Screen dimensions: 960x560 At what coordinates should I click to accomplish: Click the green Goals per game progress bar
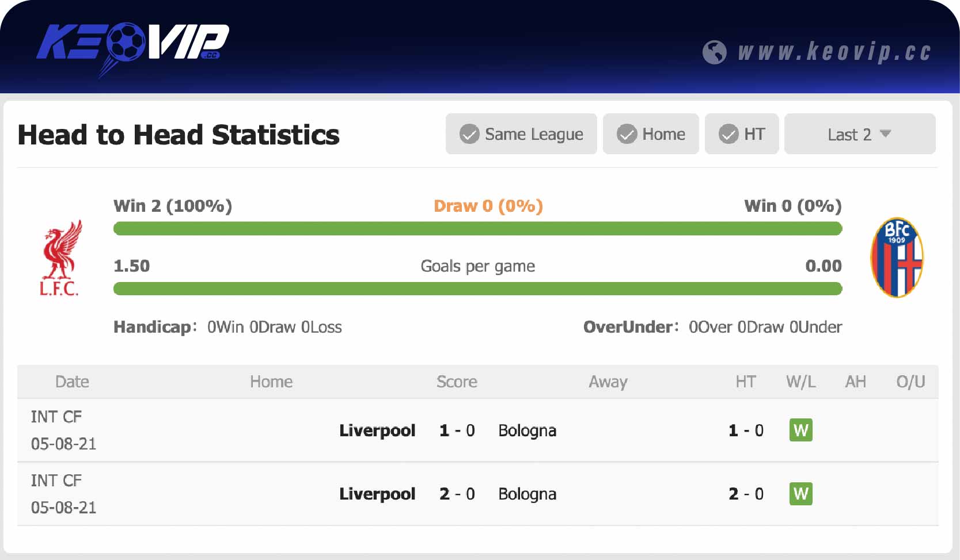point(477,289)
